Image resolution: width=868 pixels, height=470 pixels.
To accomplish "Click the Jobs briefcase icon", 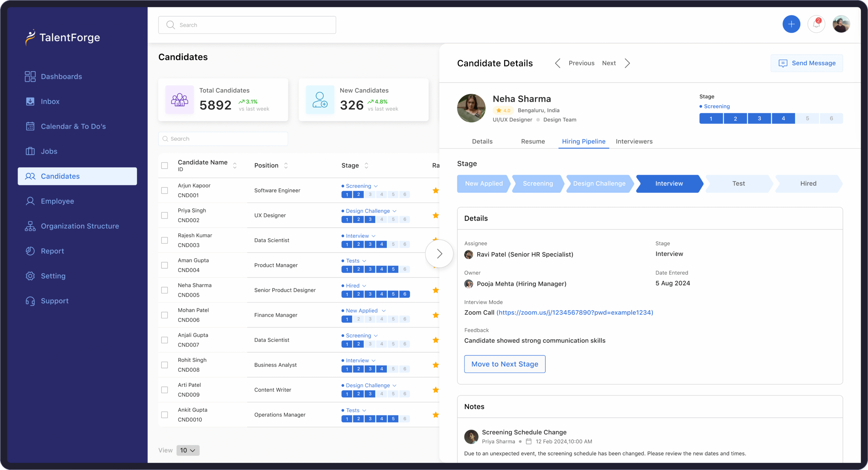I will click(x=30, y=151).
